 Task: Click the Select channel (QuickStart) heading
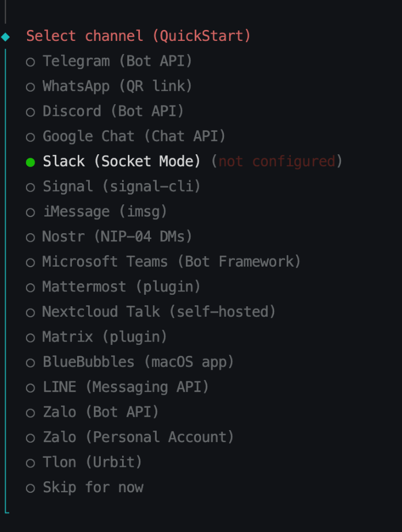[x=138, y=36]
